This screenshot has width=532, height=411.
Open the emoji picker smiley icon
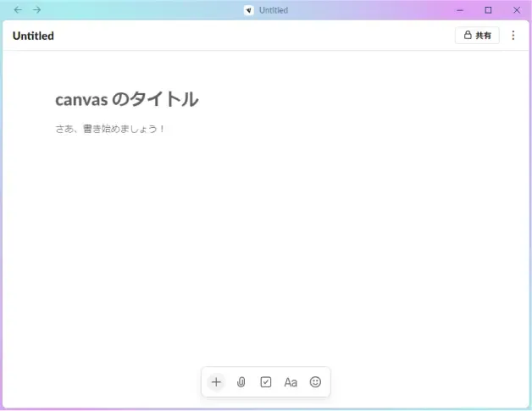tap(315, 382)
